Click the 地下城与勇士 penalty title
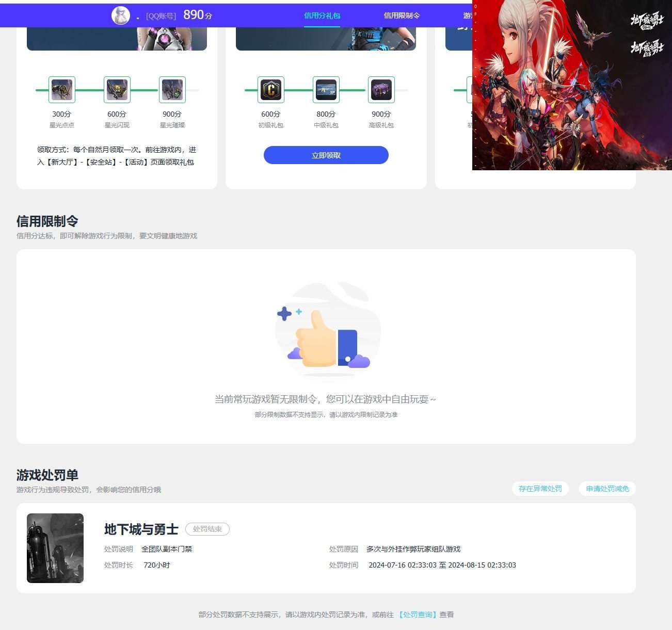The width and height of the screenshot is (672, 630). (141, 529)
